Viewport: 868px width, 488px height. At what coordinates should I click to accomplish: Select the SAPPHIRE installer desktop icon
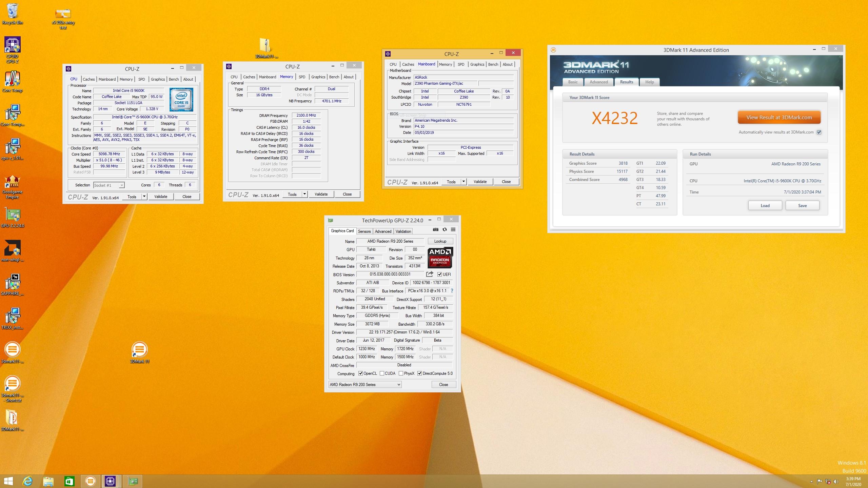coord(13,285)
